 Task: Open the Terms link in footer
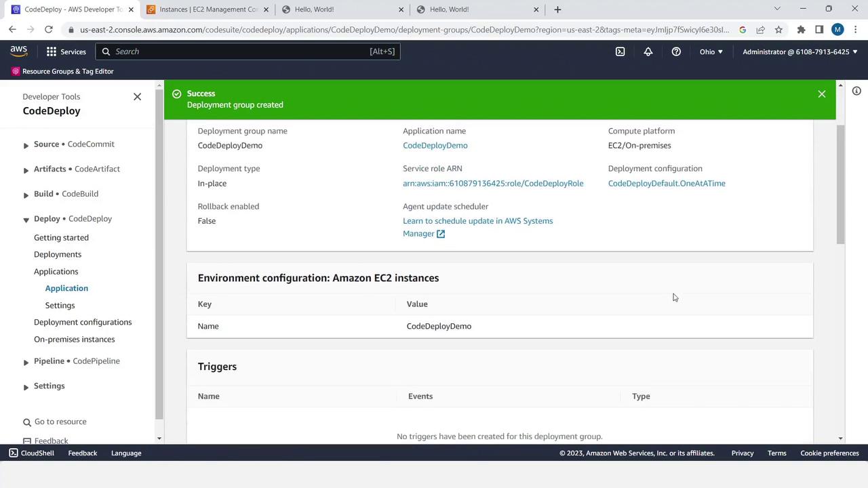[x=777, y=453]
